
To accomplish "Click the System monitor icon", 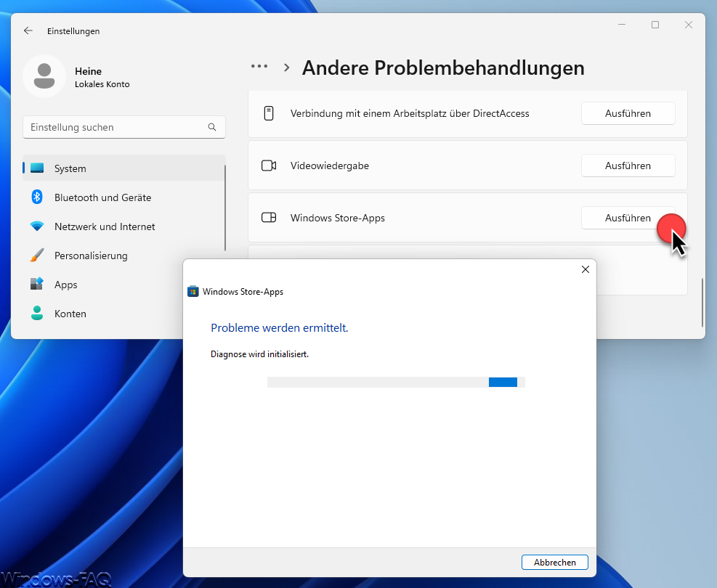I will click(x=37, y=168).
